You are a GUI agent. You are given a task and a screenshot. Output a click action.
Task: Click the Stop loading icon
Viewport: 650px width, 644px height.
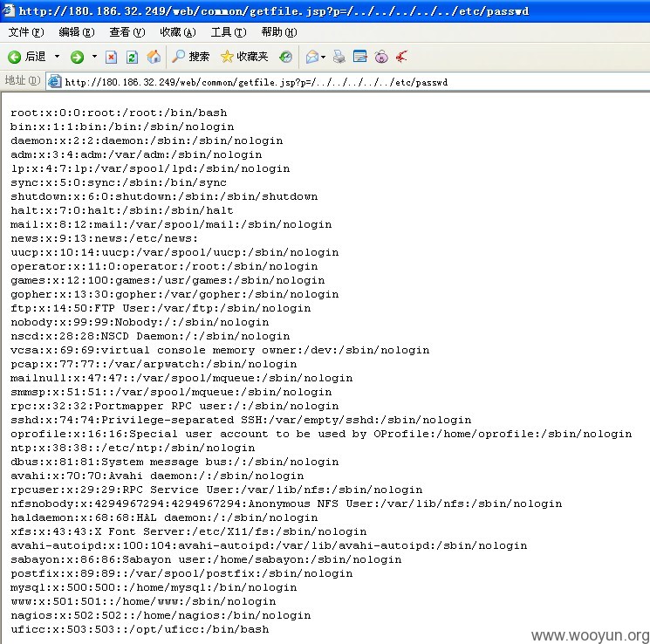pos(111,57)
